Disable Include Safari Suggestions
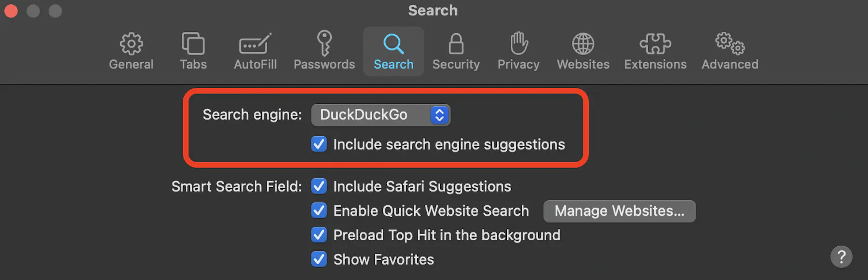The height and width of the screenshot is (280, 868). tap(319, 186)
